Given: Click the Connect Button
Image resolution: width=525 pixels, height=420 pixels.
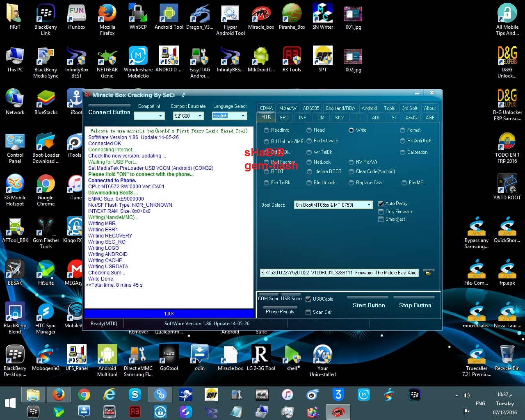Looking at the screenshot, I should [x=109, y=112].
